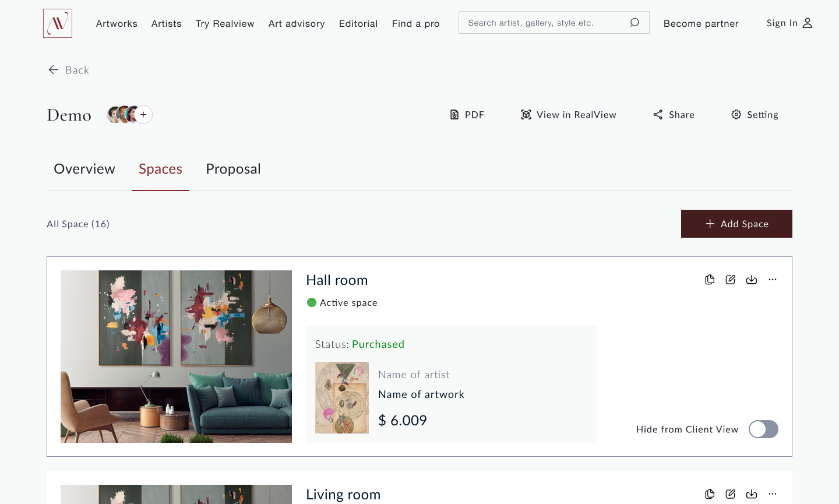
Task: Open the Hall room artwork thumbnail
Action: coord(342,397)
